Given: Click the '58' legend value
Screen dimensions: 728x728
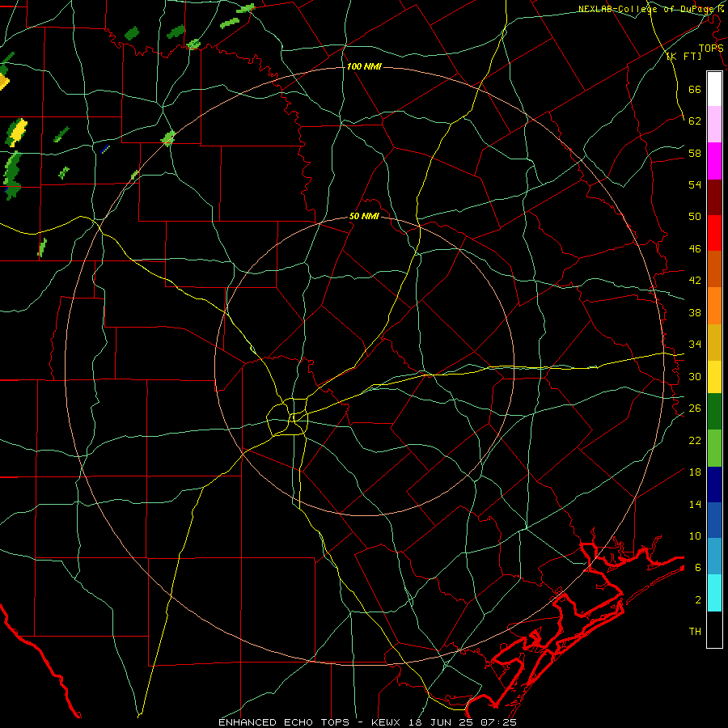Looking at the screenshot, I should point(695,153).
